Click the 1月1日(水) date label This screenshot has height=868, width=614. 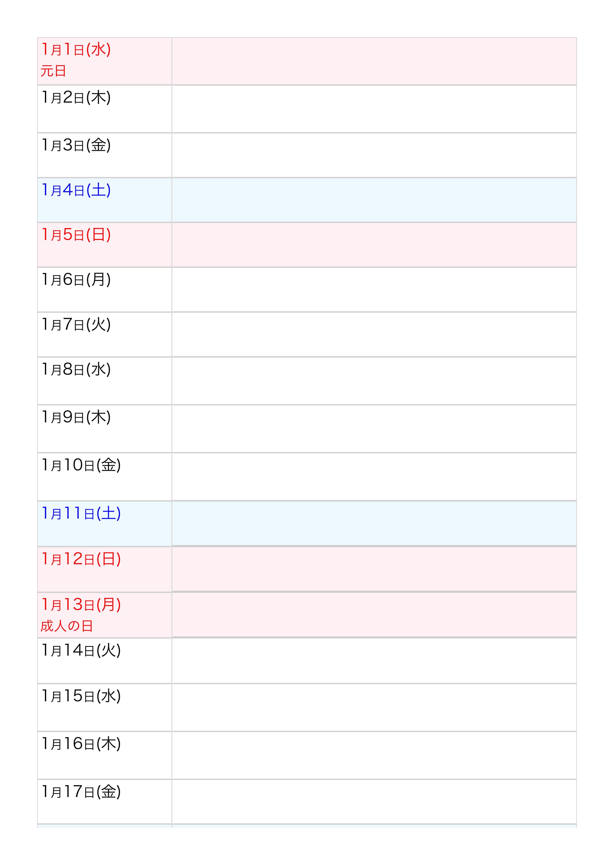[76, 50]
